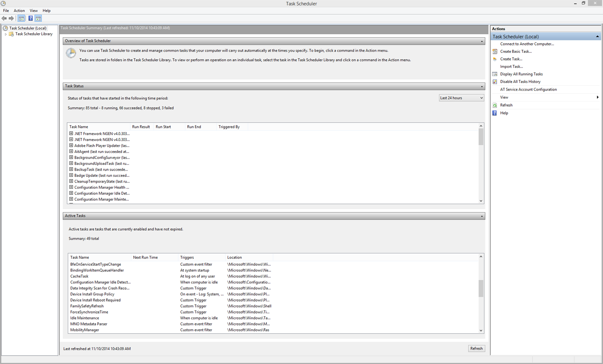Viewport: 603px width, 364px height.
Task: Click the Active Tasks list scrollbar down arrow
Action: 480,330
